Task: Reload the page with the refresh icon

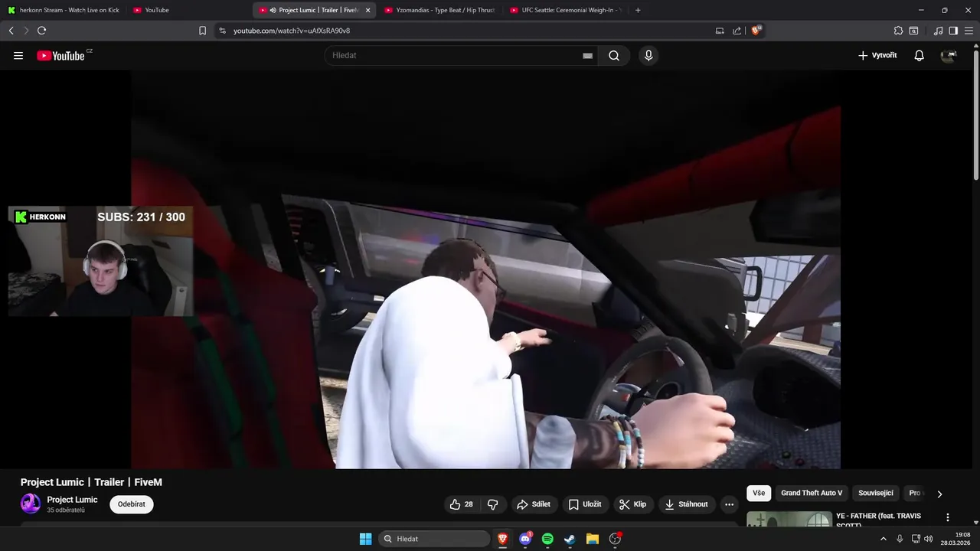Action: (x=41, y=31)
